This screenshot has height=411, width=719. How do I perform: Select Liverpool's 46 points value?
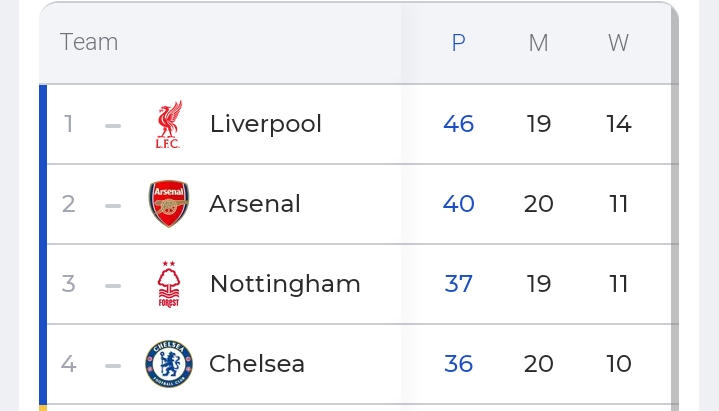coord(459,124)
